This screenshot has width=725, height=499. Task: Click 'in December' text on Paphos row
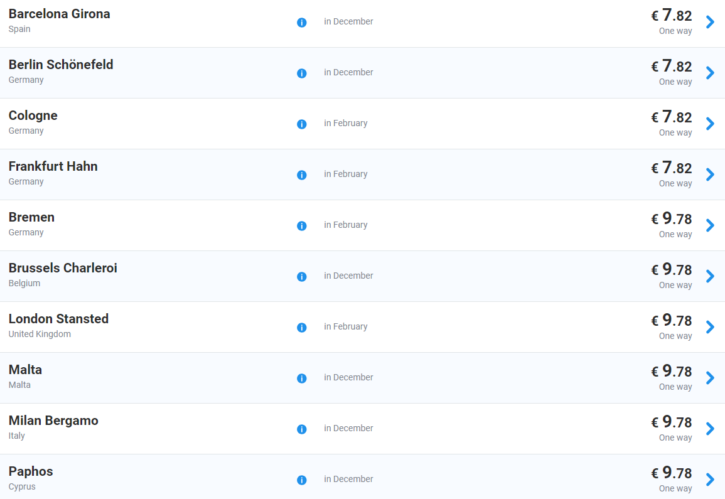[x=348, y=479]
